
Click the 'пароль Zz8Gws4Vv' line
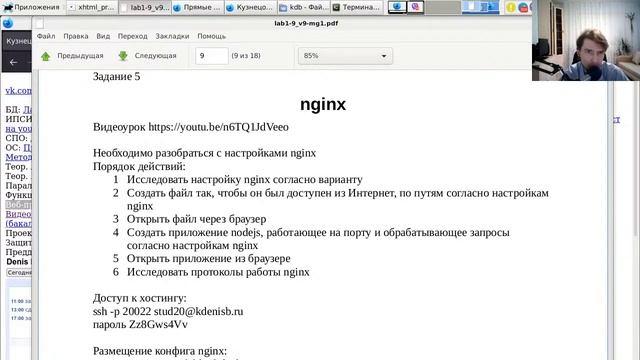(x=140, y=324)
